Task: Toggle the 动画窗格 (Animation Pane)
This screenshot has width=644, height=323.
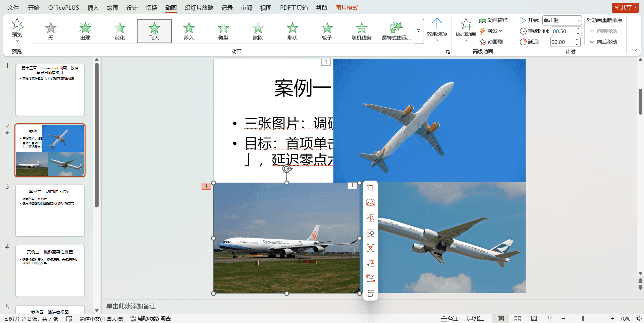Action: (493, 20)
